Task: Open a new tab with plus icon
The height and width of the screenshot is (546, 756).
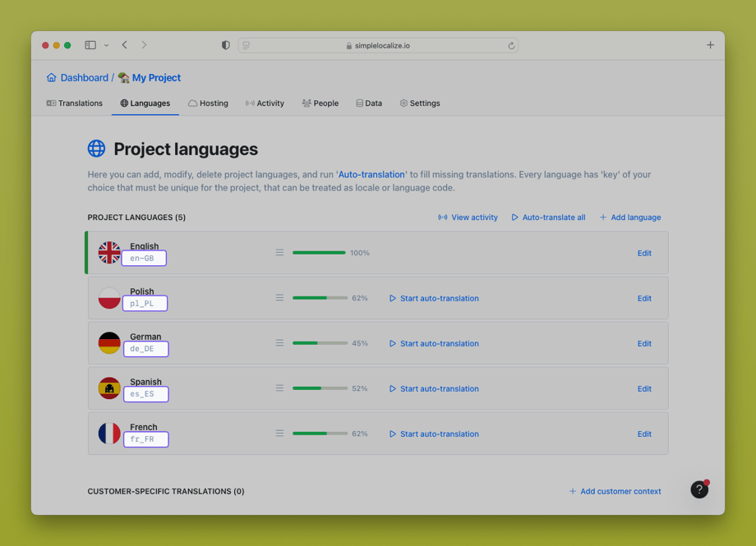Action: click(710, 45)
